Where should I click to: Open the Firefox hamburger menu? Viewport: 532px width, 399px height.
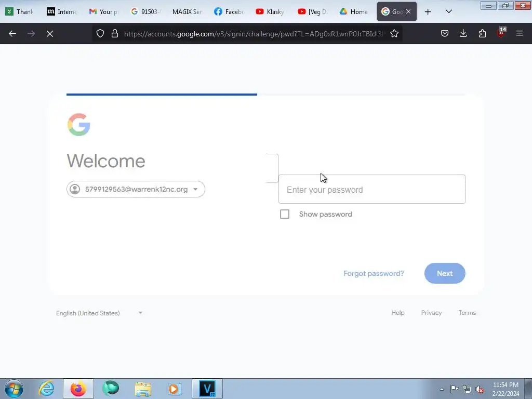point(520,34)
